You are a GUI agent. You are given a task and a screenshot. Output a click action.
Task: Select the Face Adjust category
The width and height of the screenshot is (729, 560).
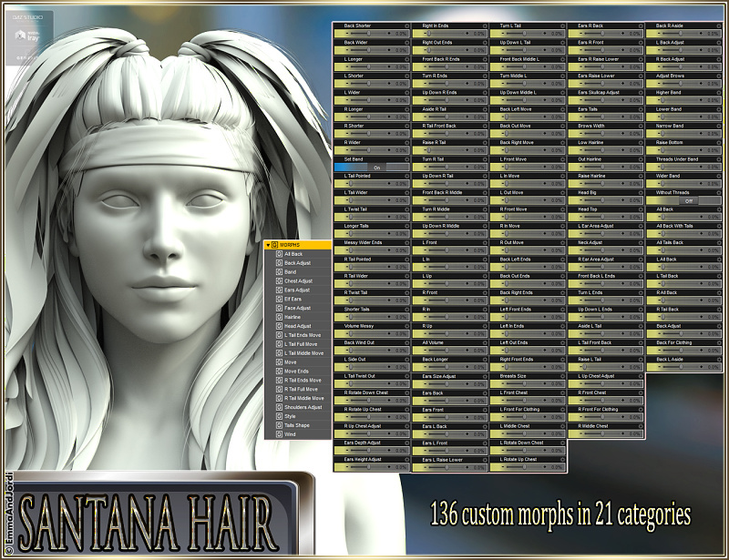(298, 308)
